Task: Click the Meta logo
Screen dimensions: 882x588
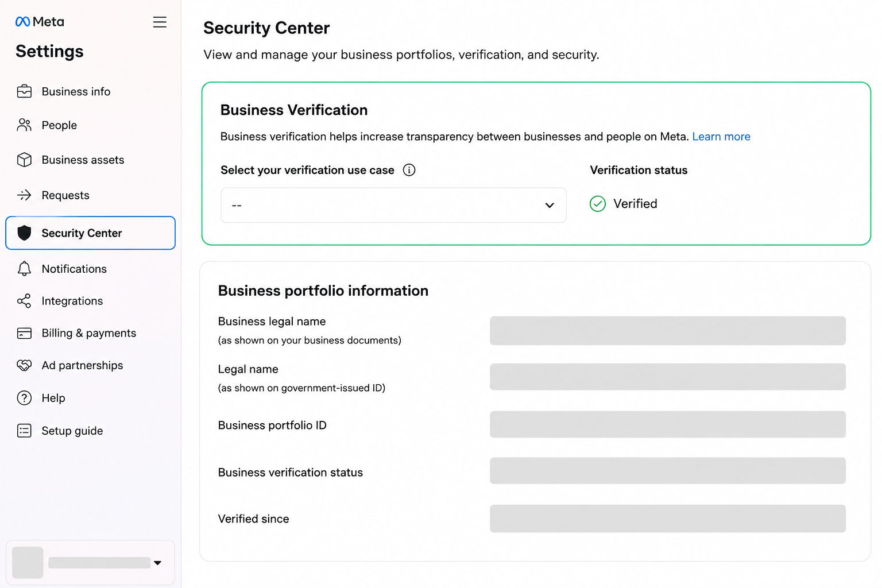Action: tap(40, 22)
